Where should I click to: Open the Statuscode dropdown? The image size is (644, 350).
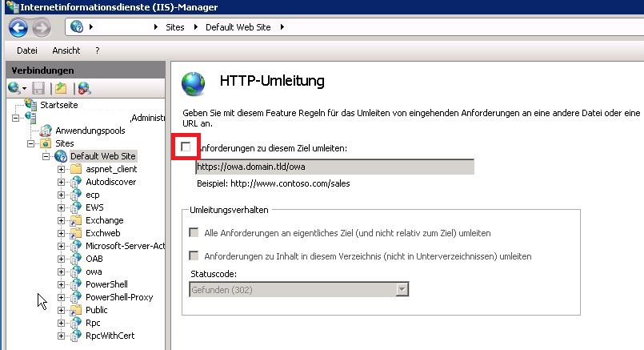(402, 289)
